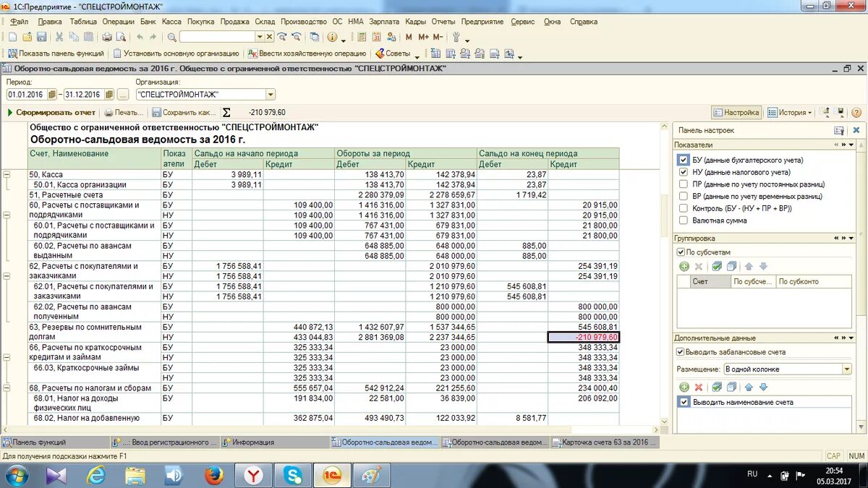Toggle Выводить наименование счета checkbox

[x=684, y=402]
